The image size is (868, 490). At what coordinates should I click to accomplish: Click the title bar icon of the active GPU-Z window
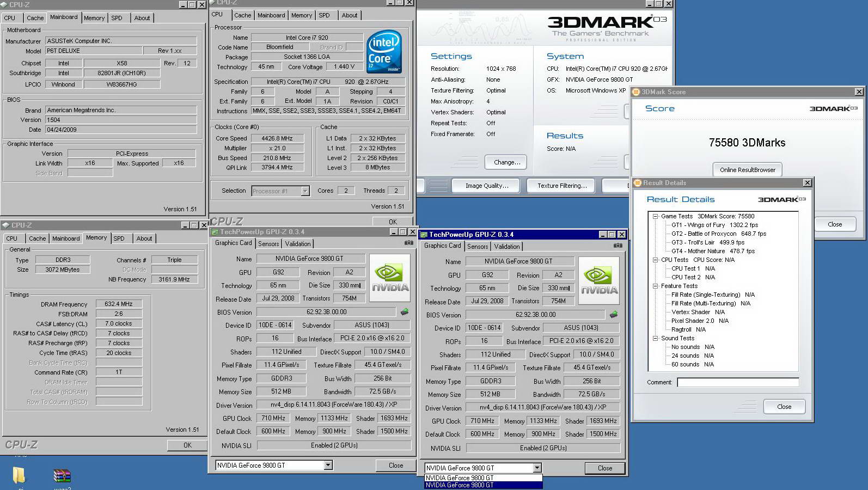424,235
